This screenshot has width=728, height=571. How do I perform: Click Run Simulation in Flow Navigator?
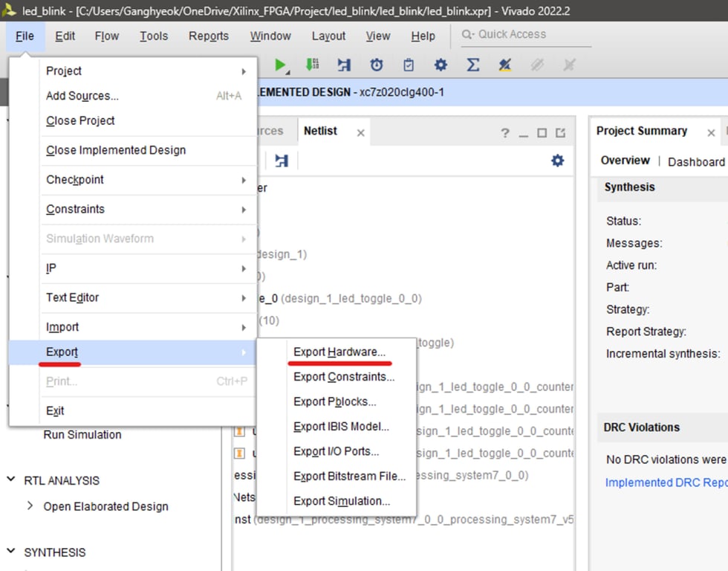pyautogui.click(x=82, y=435)
